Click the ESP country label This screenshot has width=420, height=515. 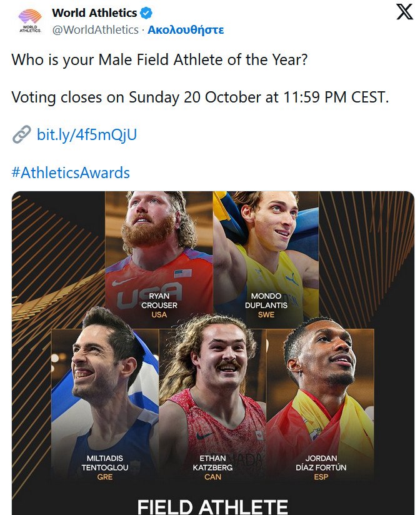pos(321,477)
